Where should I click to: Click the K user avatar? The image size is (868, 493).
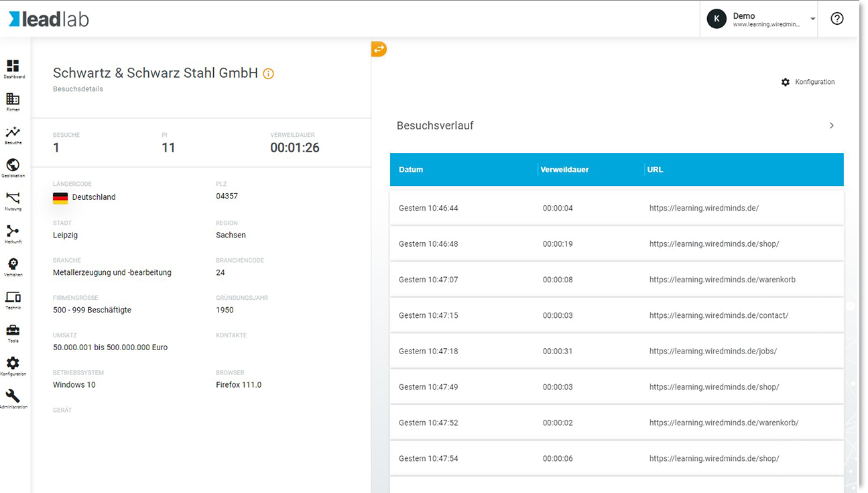[x=717, y=19]
